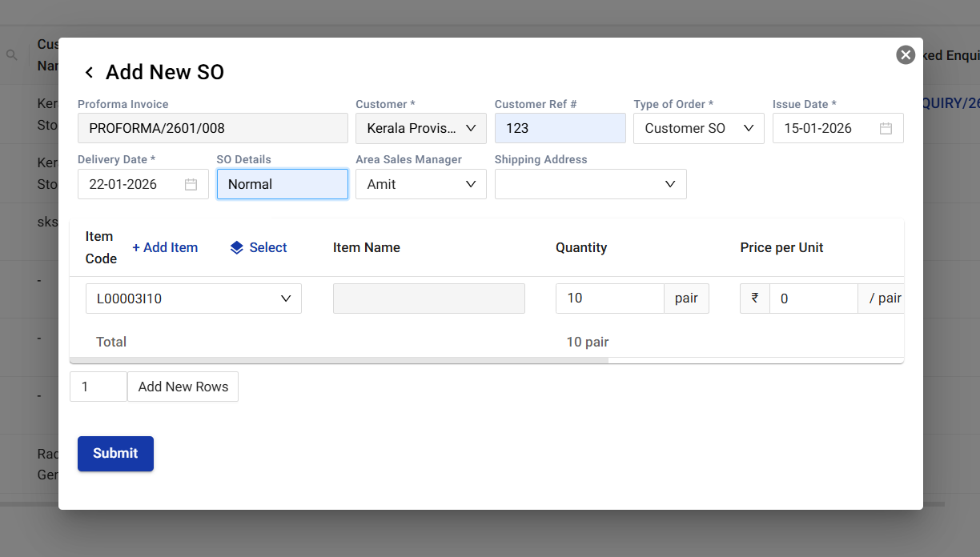This screenshot has height=557, width=980.
Task: Open the Issue Date calendar icon
Action: click(886, 129)
